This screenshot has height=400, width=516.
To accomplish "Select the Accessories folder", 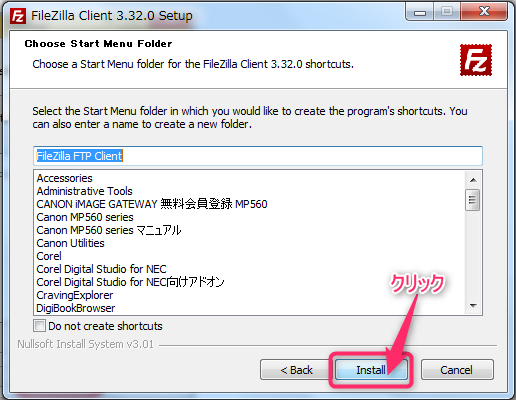I will click(64, 178).
